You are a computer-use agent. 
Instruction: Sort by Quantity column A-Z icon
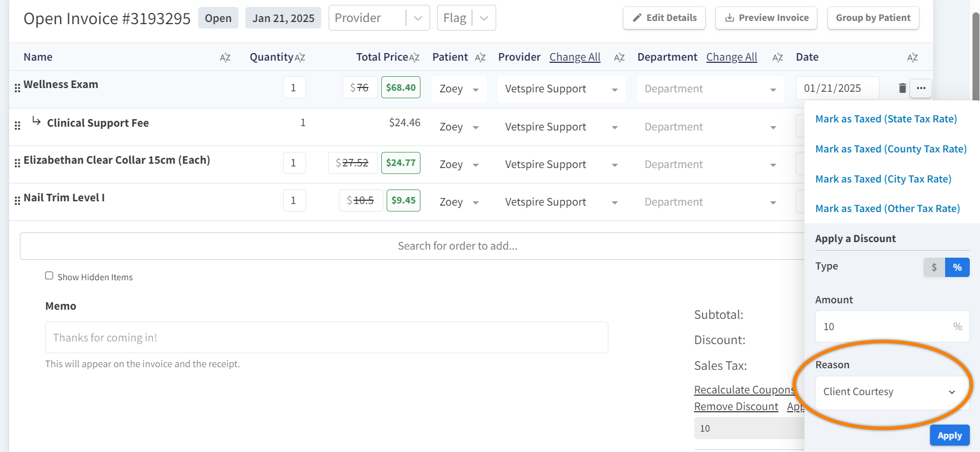point(300,57)
